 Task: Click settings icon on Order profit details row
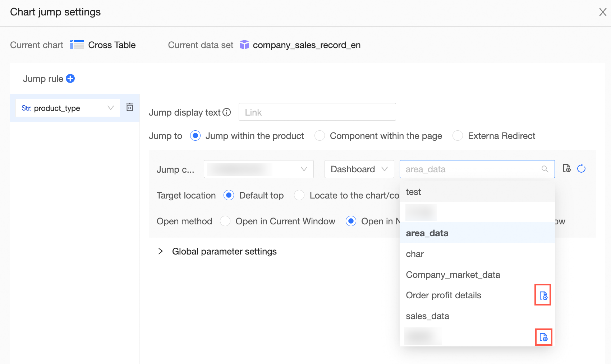[x=543, y=295]
